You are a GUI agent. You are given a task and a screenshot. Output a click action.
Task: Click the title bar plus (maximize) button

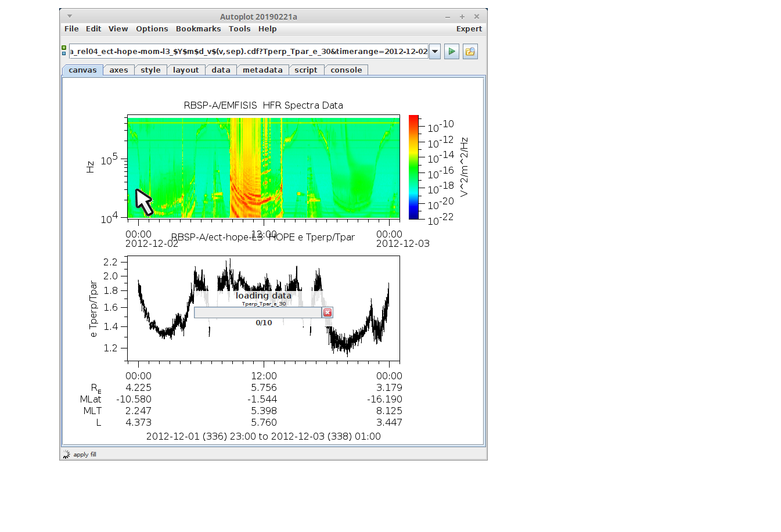[x=462, y=17]
